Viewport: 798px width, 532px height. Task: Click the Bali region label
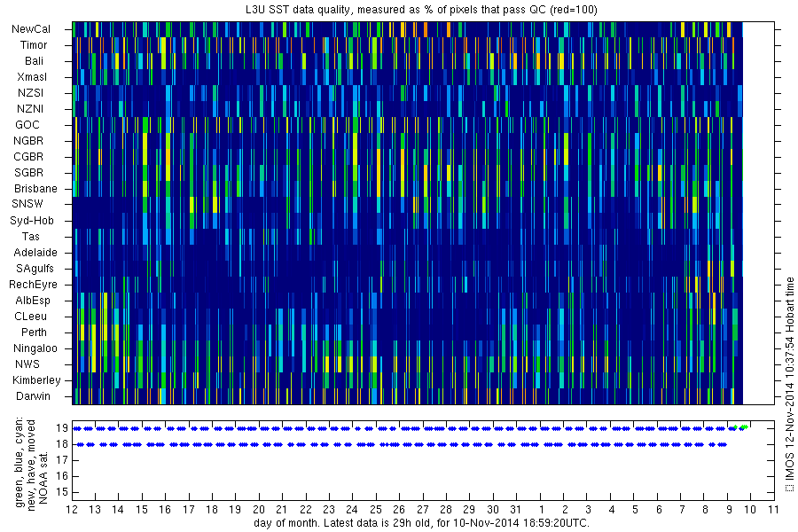tap(34, 61)
